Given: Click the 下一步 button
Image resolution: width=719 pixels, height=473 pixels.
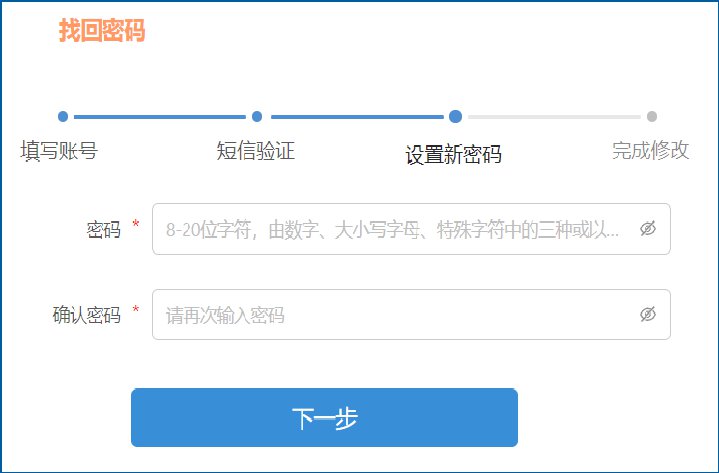Looking at the screenshot, I should (x=324, y=418).
